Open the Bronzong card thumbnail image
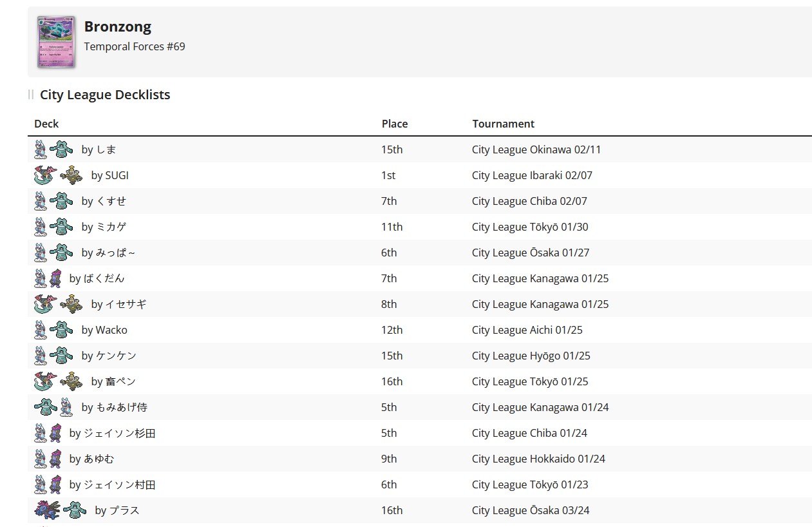 pos(56,42)
